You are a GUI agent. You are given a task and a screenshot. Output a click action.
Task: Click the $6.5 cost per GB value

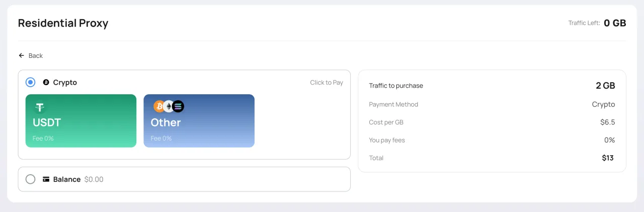[x=607, y=122]
